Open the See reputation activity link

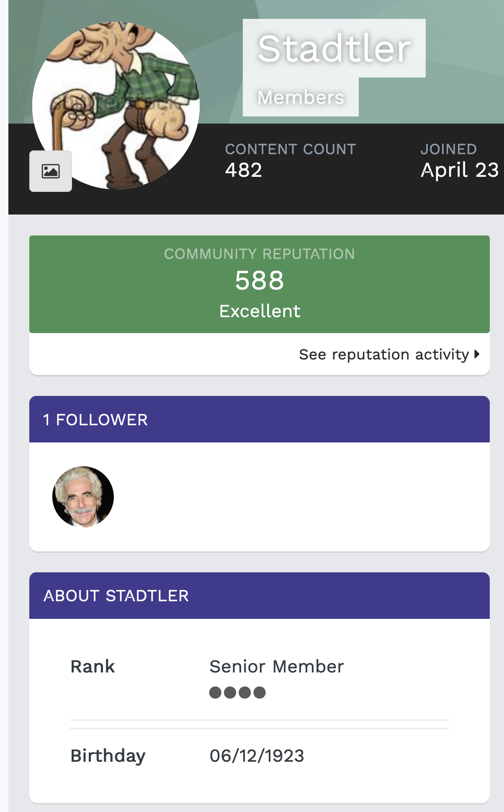(x=384, y=354)
